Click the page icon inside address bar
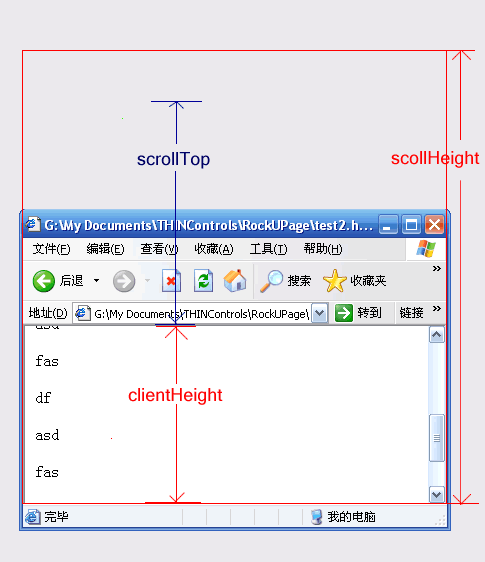Image resolution: width=485 pixels, height=562 pixels. (83, 313)
